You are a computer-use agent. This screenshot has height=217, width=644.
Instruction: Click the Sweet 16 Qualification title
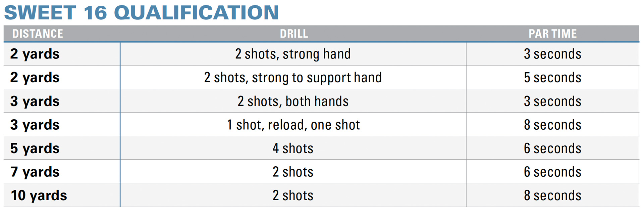tap(141, 12)
